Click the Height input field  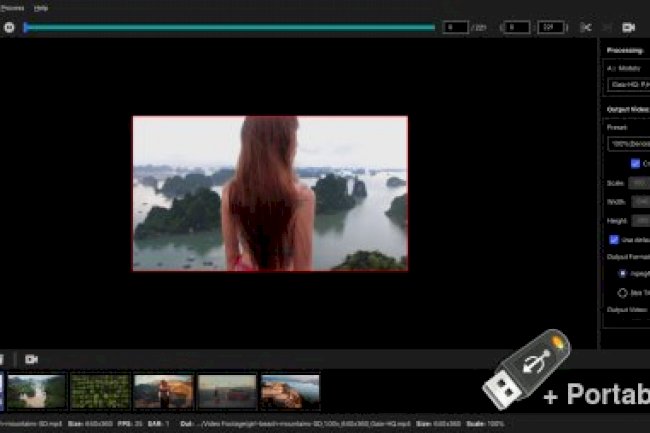click(x=639, y=220)
